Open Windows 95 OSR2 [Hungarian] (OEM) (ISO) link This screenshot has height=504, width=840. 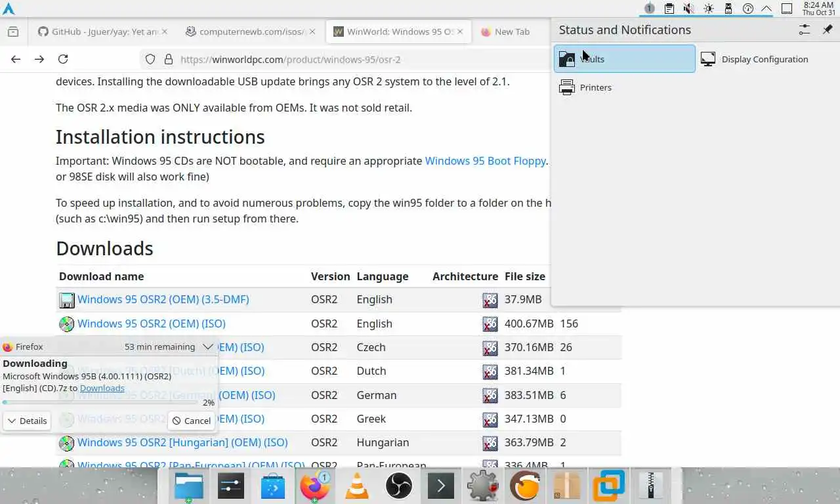point(182,442)
